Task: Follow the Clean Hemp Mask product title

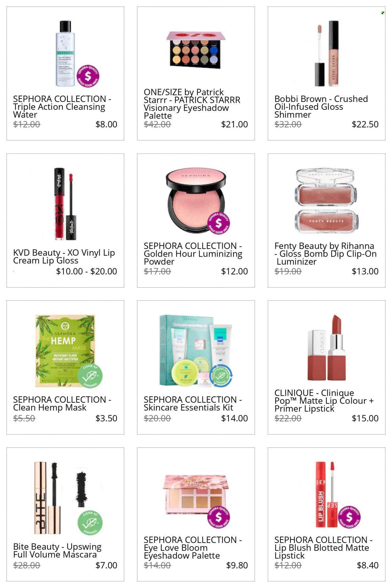Action: (62, 404)
